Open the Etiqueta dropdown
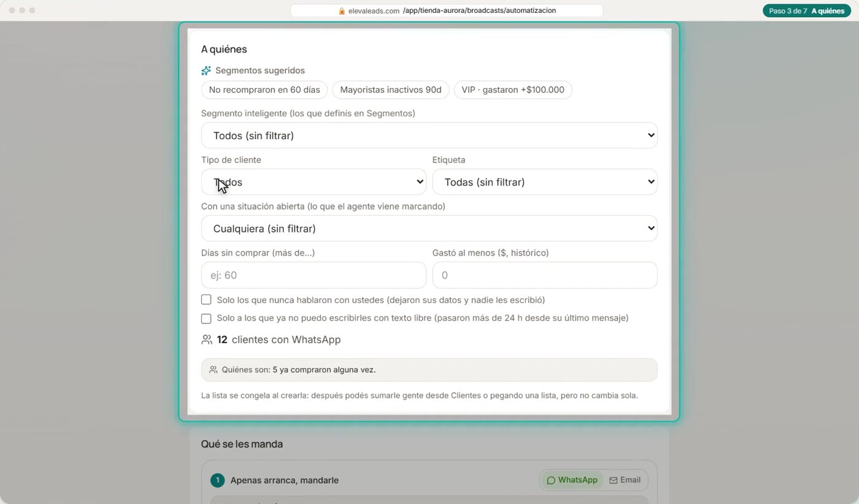Image resolution: width=859 pixels, height=504 pixels. tap(545, 182)
